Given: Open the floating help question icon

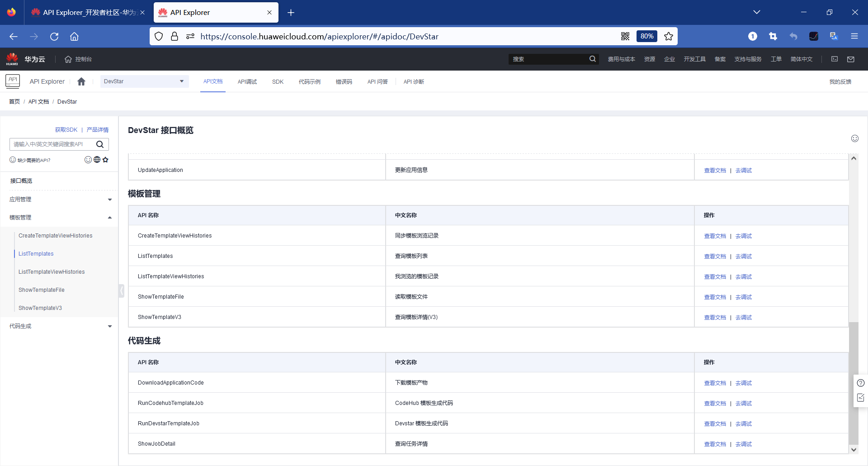Looking at the screenshot, I should click(861, 383).
